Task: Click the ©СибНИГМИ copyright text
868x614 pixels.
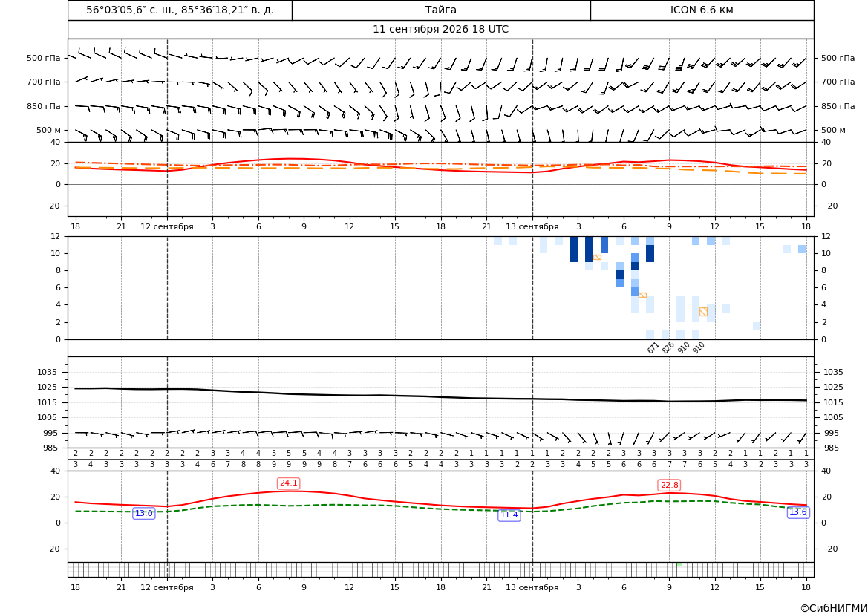Action: pos(834,608)
